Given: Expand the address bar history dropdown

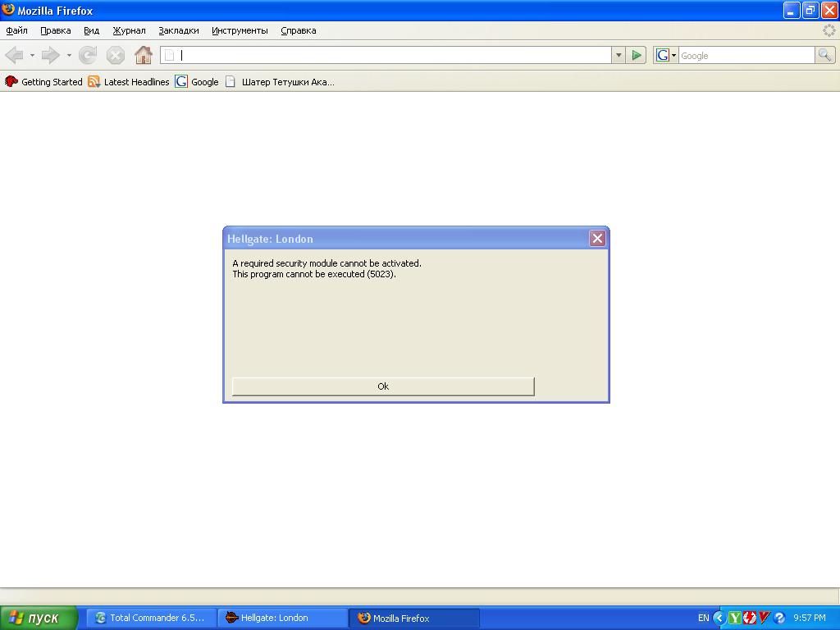Looking at the screenshot, I should click(619, 55).
